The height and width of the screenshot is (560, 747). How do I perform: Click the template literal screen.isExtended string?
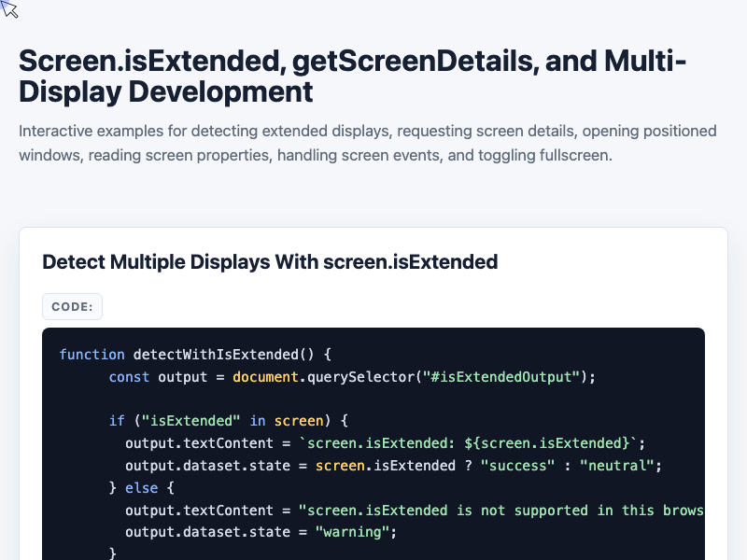(469, 442)
